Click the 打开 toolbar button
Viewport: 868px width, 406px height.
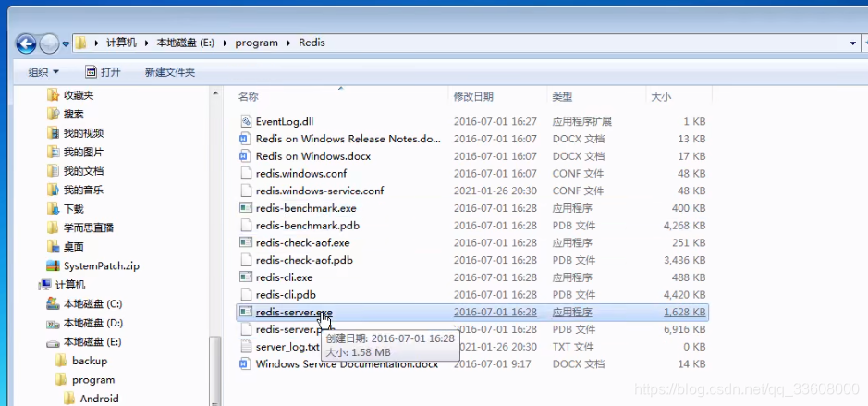[103, 72]
